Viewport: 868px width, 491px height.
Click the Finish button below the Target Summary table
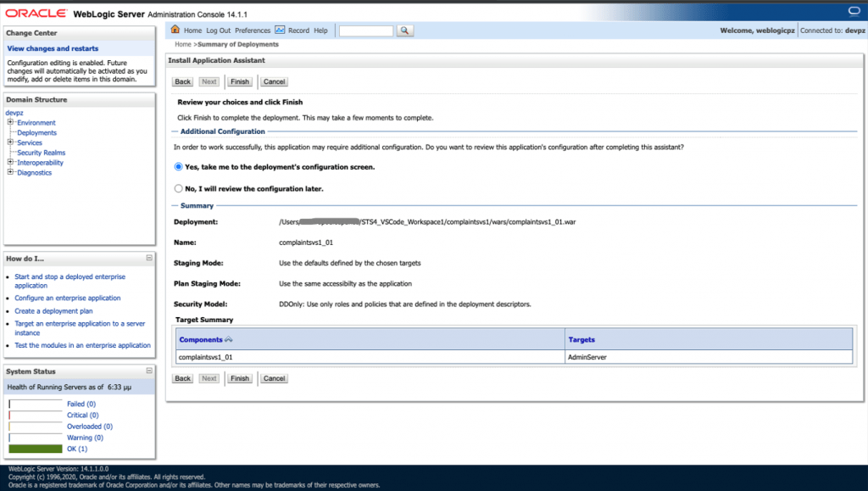pyautogui.click(x=240, y=378)
